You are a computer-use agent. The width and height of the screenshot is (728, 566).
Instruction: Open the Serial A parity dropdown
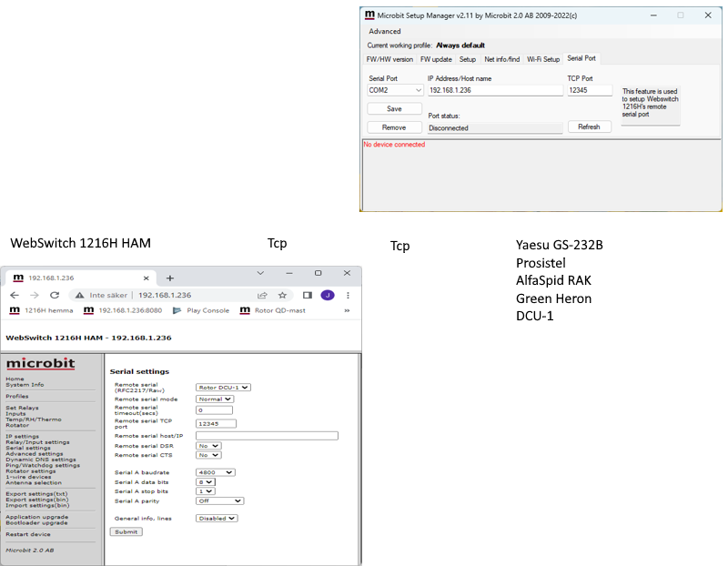pyautogui.click(x=220, y=501)
